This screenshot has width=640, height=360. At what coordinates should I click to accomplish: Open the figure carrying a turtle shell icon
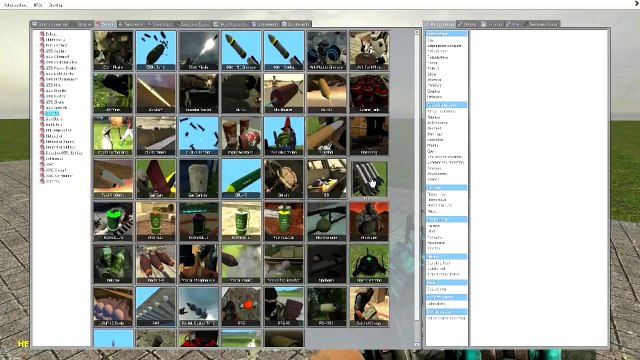284,179
